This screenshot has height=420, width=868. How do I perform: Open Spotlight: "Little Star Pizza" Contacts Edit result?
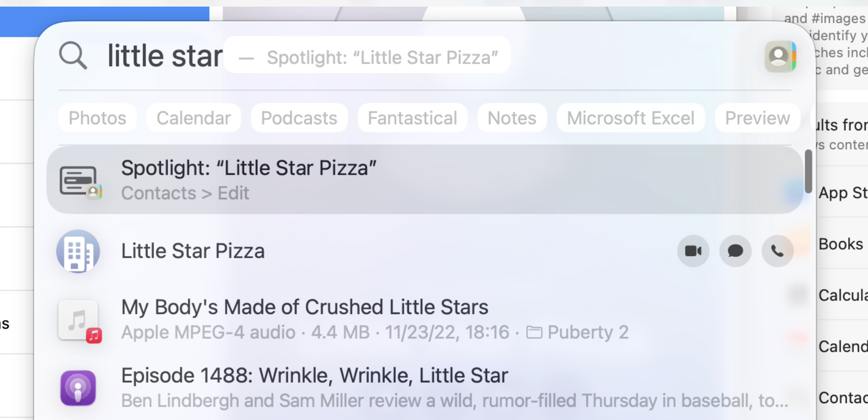pos(425,180)
